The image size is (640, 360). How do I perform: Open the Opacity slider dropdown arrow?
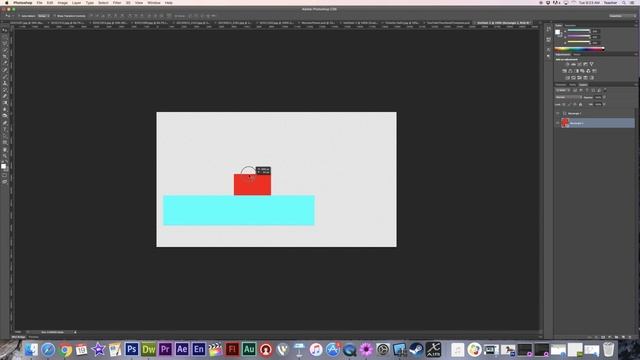click(604, 97)
